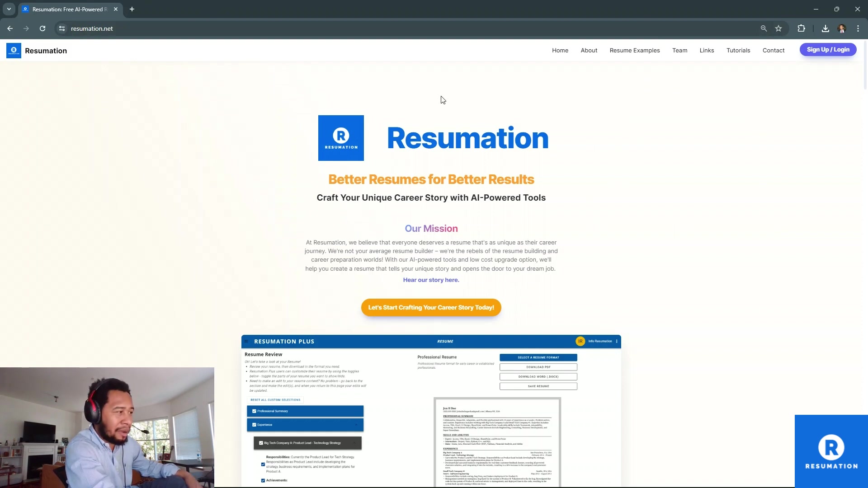Click the browser Forward arrow
Image resolution: width=868 pixels, height=488 pixels.
click(x=26, y=28)
